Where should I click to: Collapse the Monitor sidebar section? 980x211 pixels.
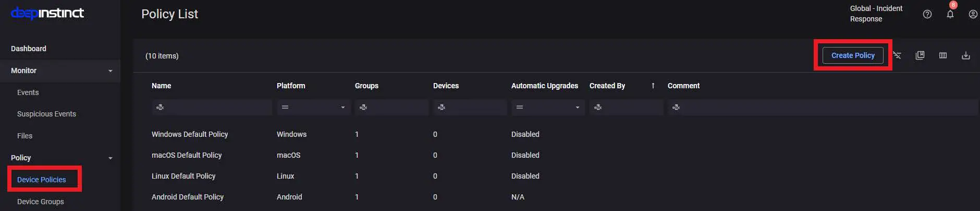click(x=110, y=71)
